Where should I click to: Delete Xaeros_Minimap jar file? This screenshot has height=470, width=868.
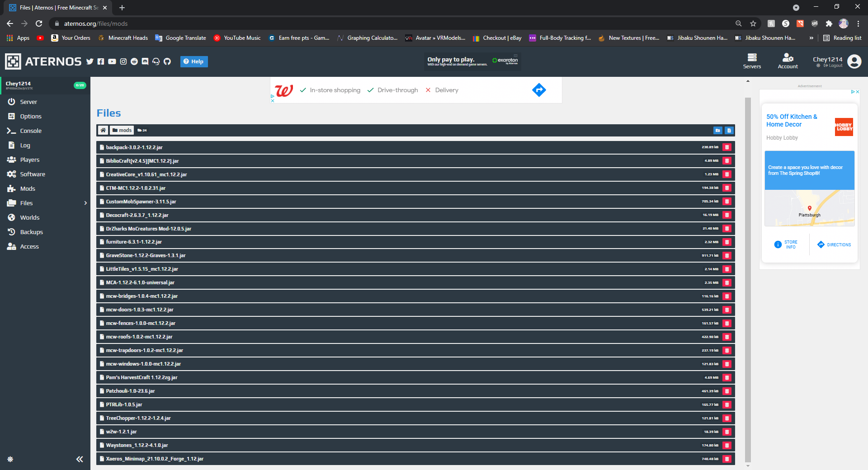click(x=727, y=459)
